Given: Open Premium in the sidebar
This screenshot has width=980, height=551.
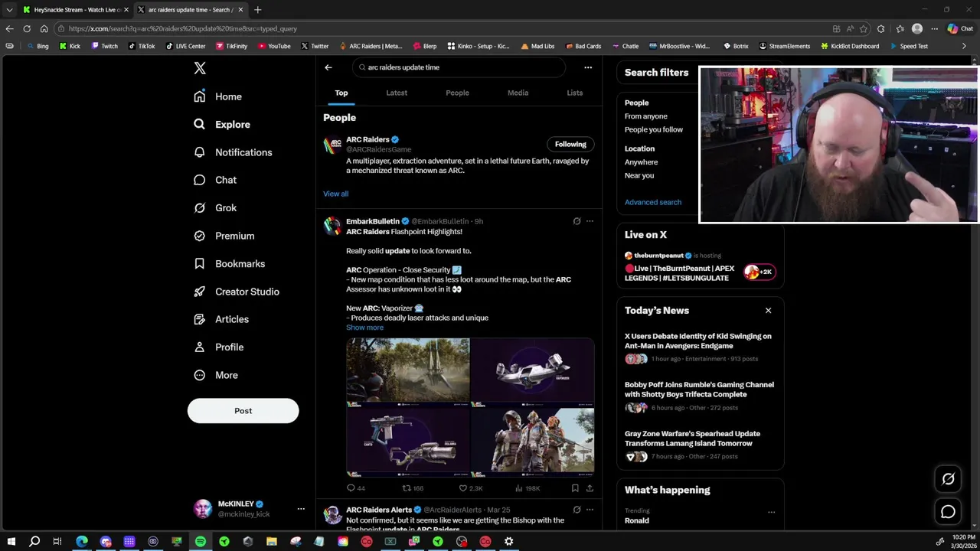Looking at the screenshot, I should pos(224,236).
